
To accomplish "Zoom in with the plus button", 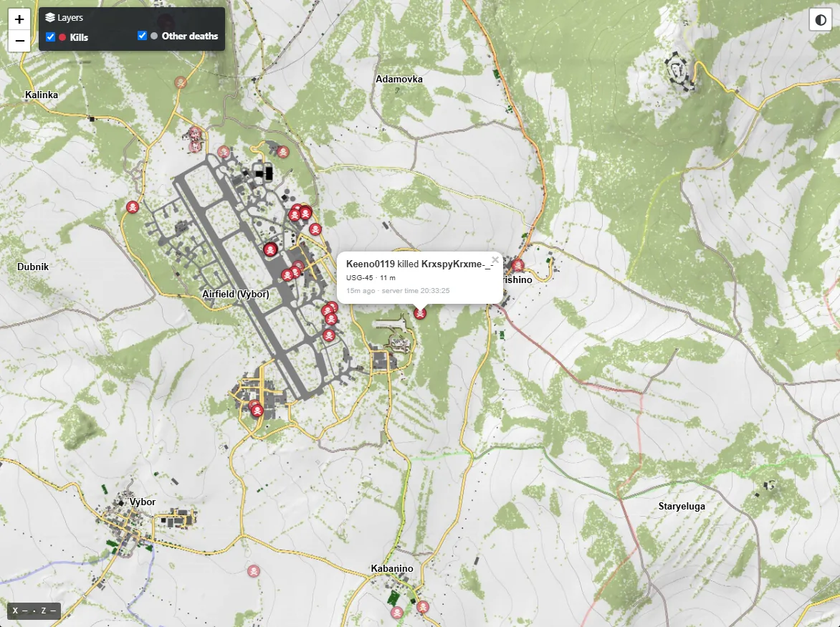I will click(19, 20).
